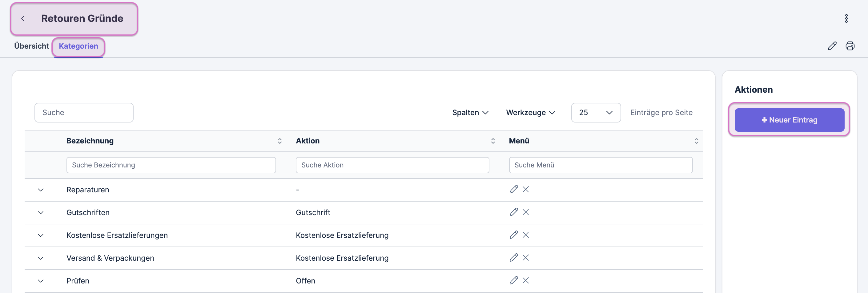Open the Werkzeuge dropdown menu
This screenshot has width=868, height=293.
(x=530, y=112)
